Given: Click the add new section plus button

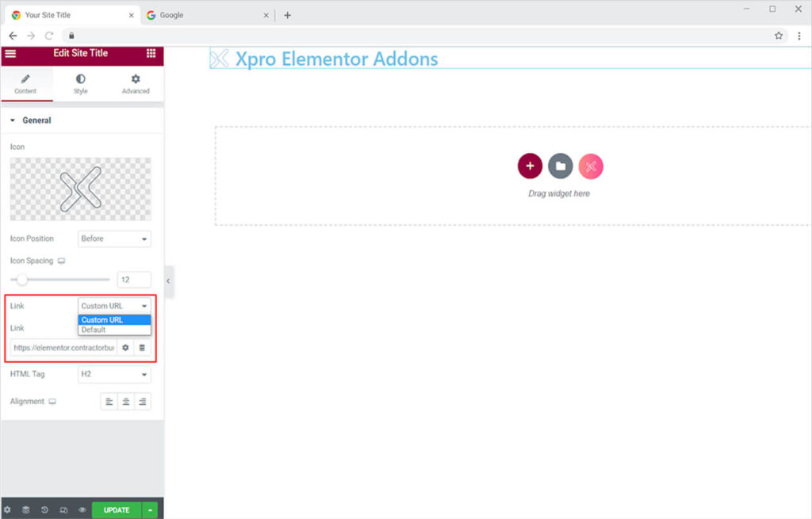Looking at the screenshot, I should point(530,166).
